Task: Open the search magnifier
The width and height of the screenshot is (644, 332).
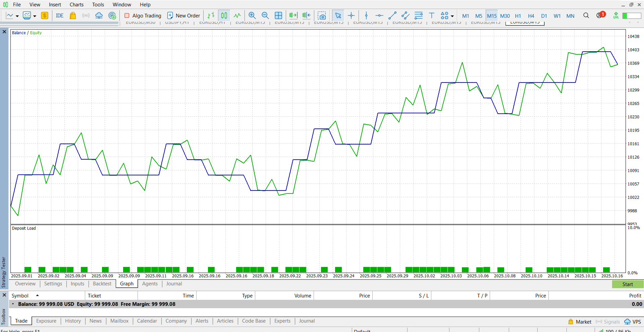Action: pos(586,15)
